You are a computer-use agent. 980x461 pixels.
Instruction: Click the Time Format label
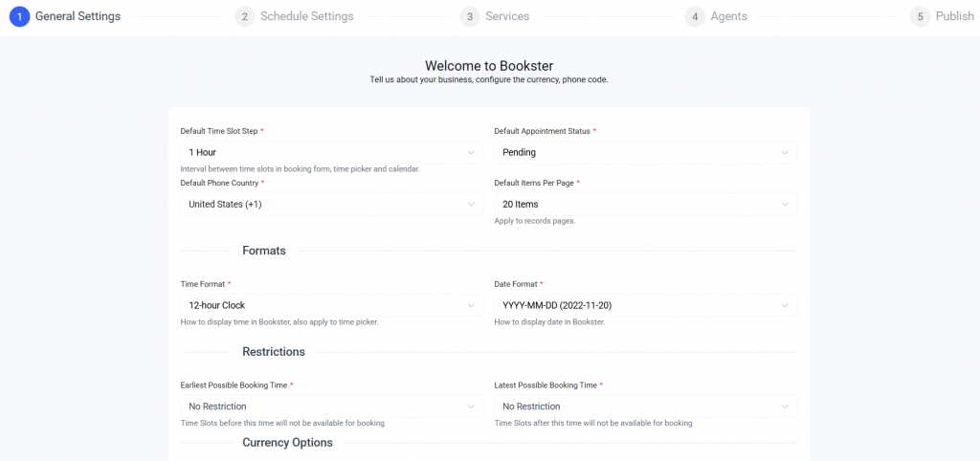click(206, 284)
